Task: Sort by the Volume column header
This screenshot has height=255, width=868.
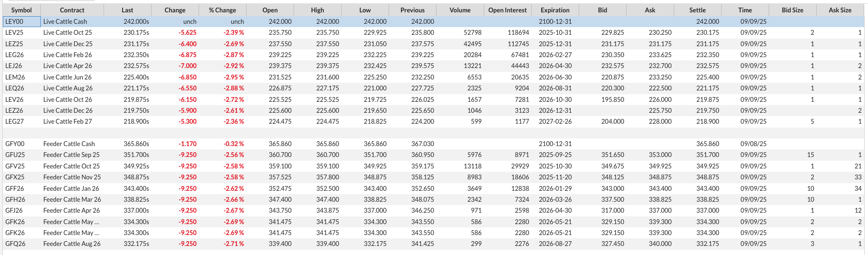Action: pos(460,10)
